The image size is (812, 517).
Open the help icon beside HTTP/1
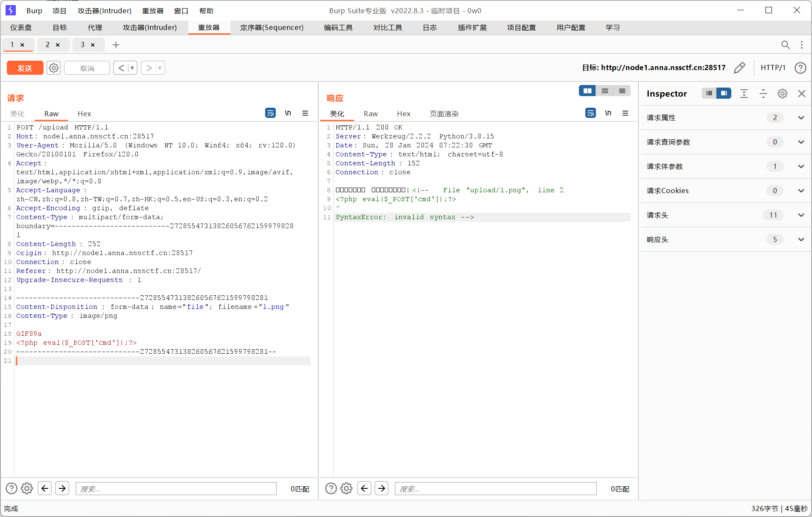[800, 68]
